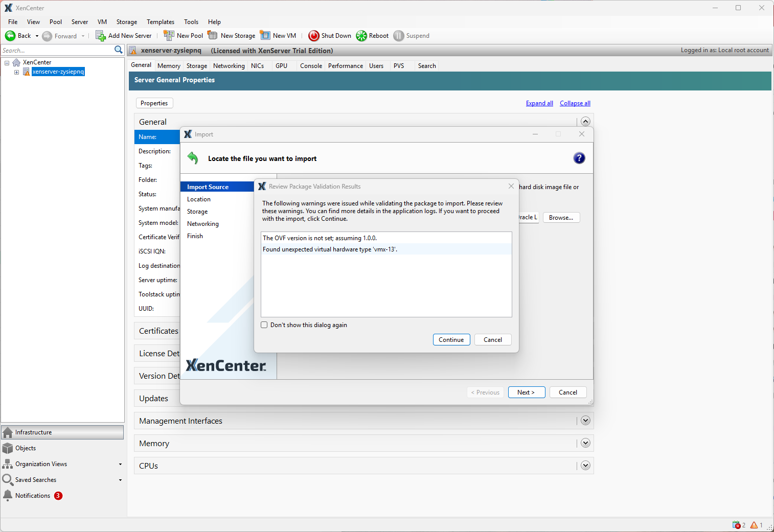Viewport: 774px width, 532px height.
Task: Click the New VM toolbar icon
Action: [265, 35]
